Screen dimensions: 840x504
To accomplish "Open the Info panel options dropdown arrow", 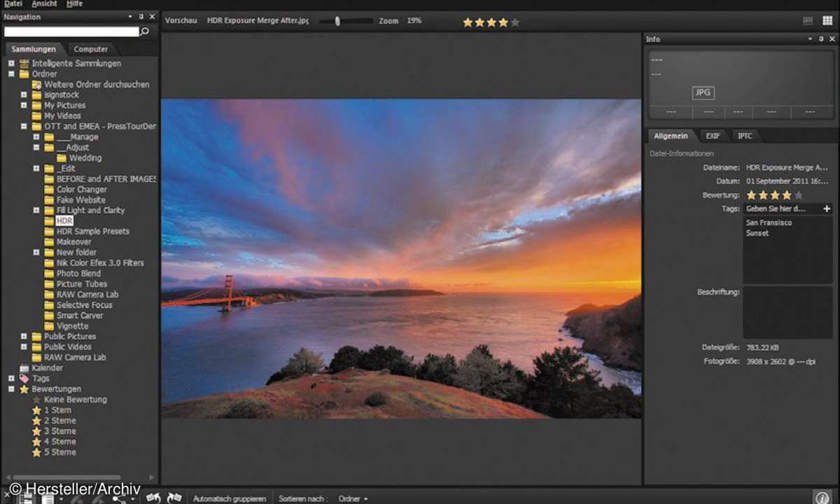I will [811, 39].
